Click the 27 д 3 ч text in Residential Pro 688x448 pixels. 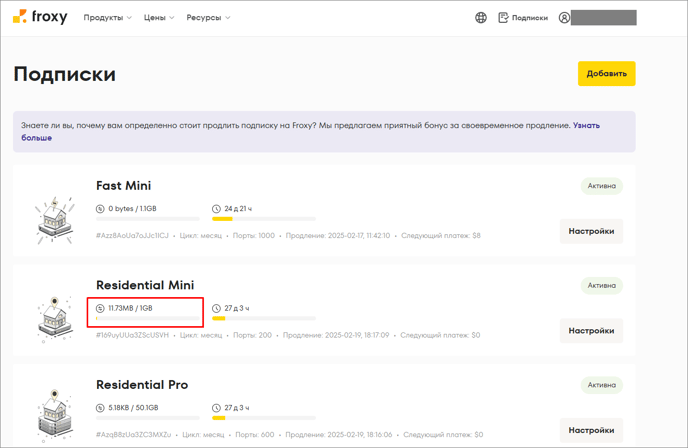(x=237, y=408)
